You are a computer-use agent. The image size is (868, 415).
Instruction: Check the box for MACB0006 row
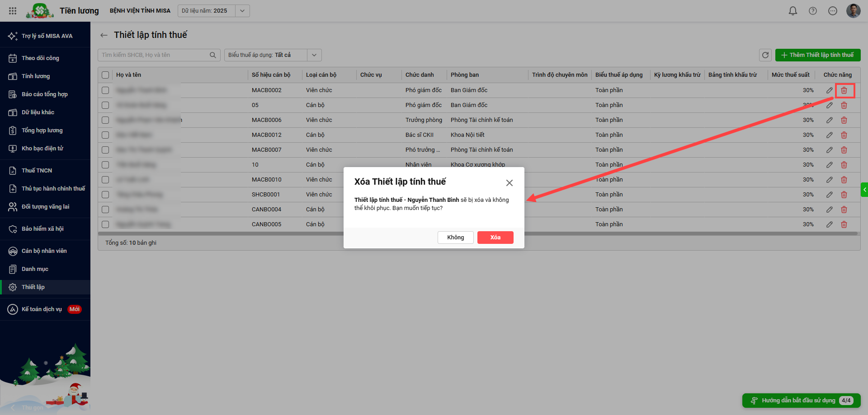[105, 120]
